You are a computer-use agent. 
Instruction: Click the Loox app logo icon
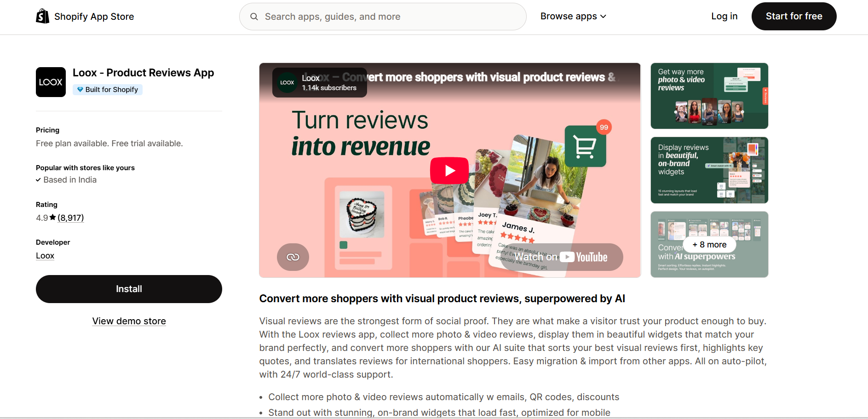(51, 82)
